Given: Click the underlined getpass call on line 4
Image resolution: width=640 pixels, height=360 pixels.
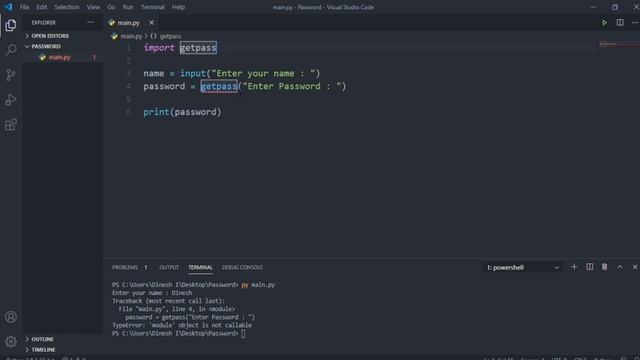Looking at the screenshot, I should [219, 86].
